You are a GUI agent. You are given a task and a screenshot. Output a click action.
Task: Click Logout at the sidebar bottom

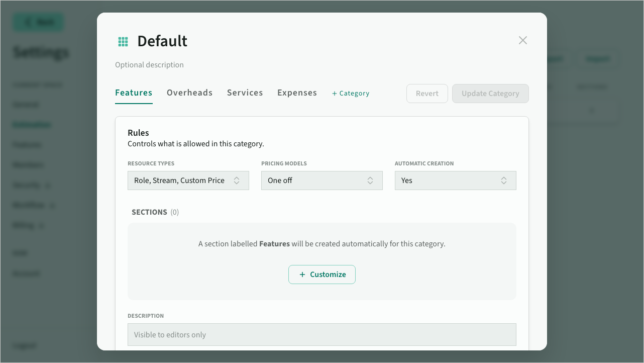(x=24, y=346)
